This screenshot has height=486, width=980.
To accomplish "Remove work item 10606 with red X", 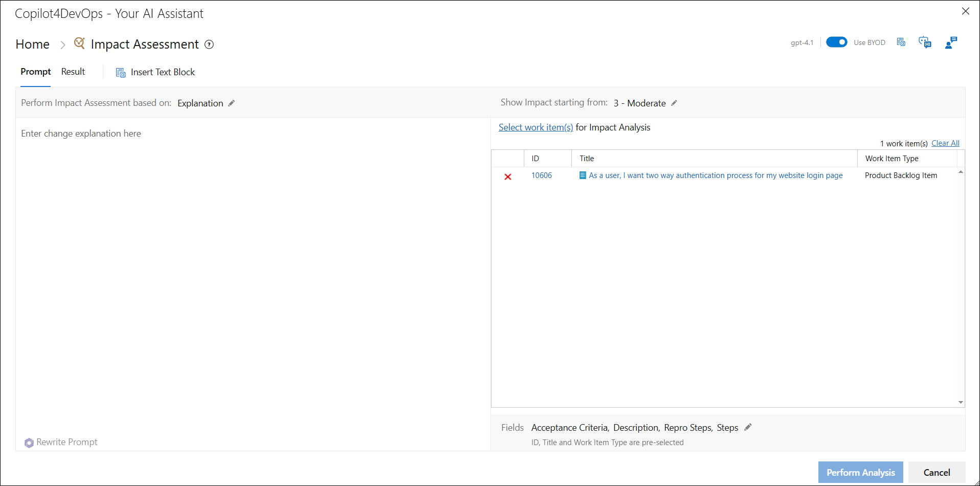I will 508,176.
